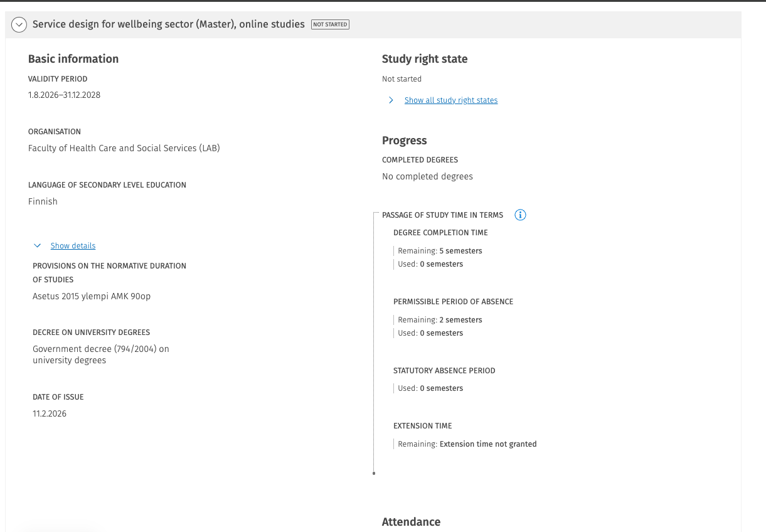Click the NOT STARTED status badge
Image resolution: width=766 pixels, height=532 pixels.
click(330, 24)
